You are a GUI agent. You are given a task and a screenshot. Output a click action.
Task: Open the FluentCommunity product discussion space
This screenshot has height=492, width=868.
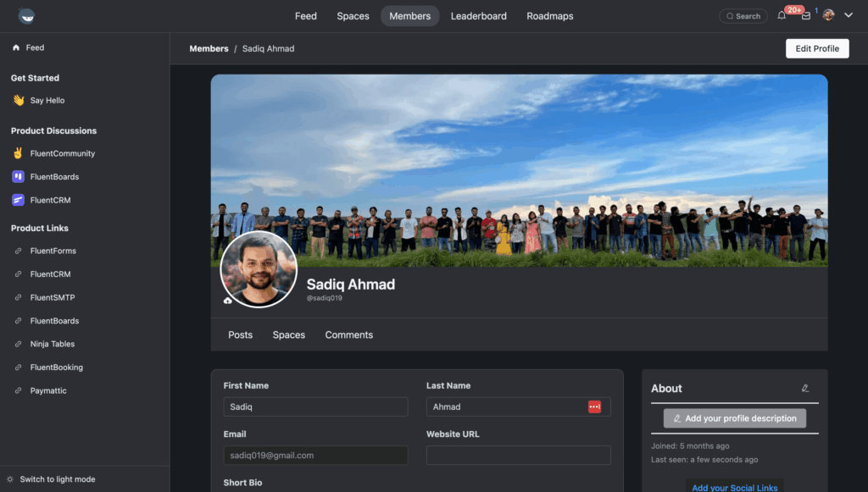(63, 153)
